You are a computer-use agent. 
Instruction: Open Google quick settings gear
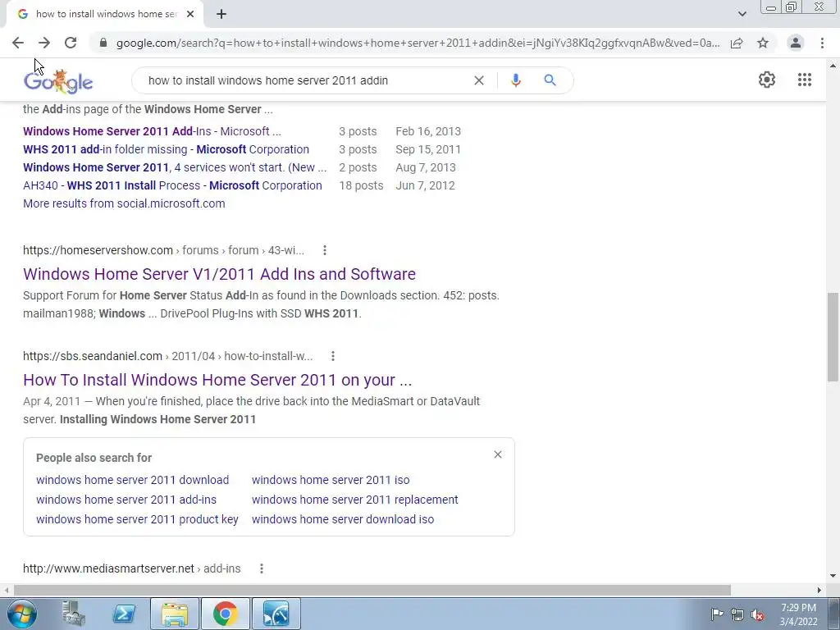point(767,80)
